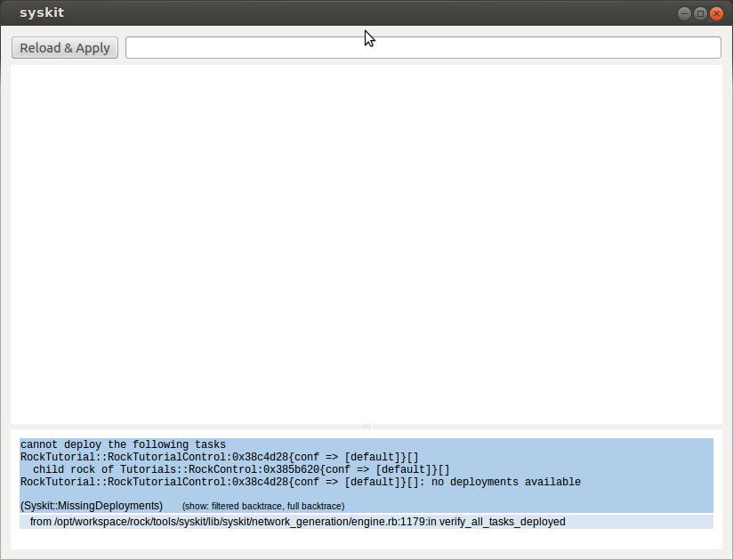The width and height of the screenshot is (733, 560).
Task: Focus the text field beside Reload & Apply
Action: [423, 48]
